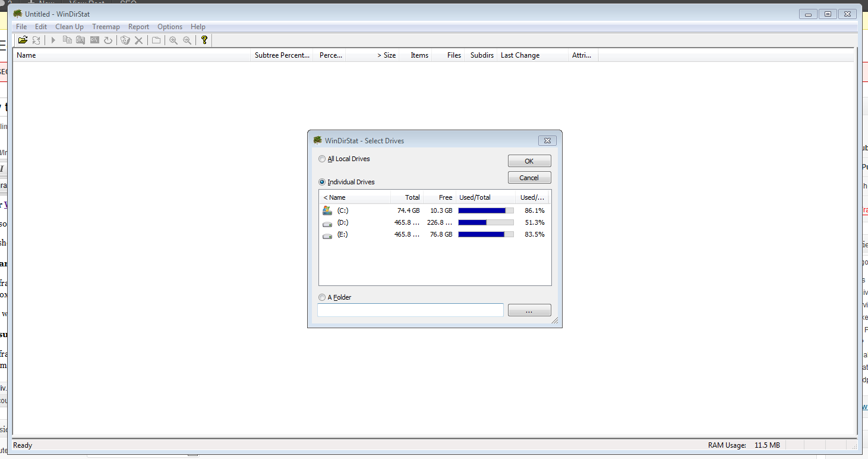Screen dimensions: 868x459
Task: Click the E: drive usage bar
Action: (x=486, y=234)
